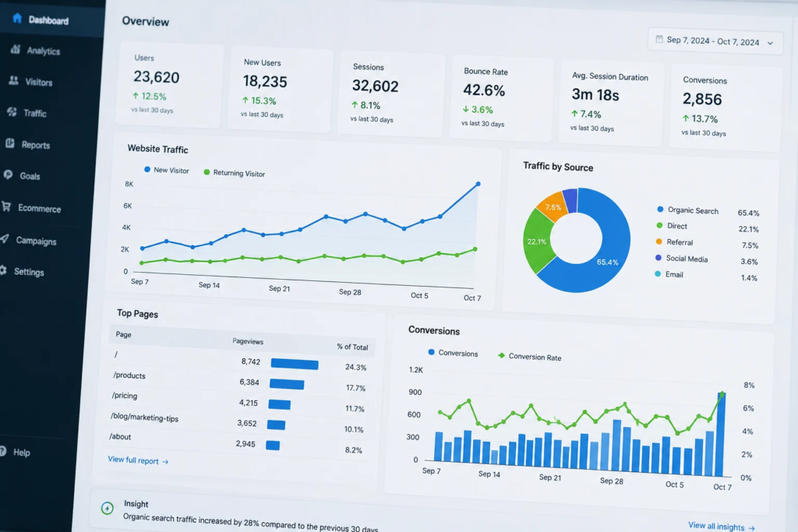The width and height of the screenshot is (798, 532).
Task: Click the % of Total column header
Action: pyautogui.click(x=352, y=347)
